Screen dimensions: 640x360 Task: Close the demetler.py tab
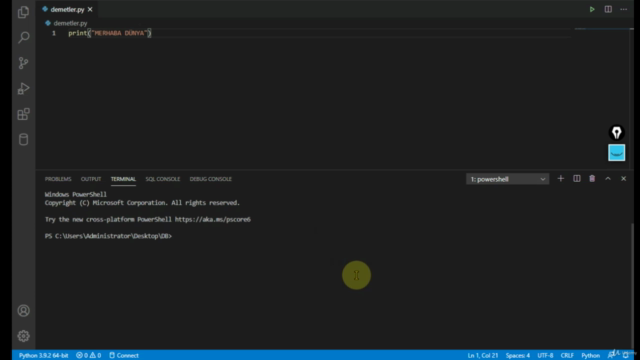[x=90, y=9]
